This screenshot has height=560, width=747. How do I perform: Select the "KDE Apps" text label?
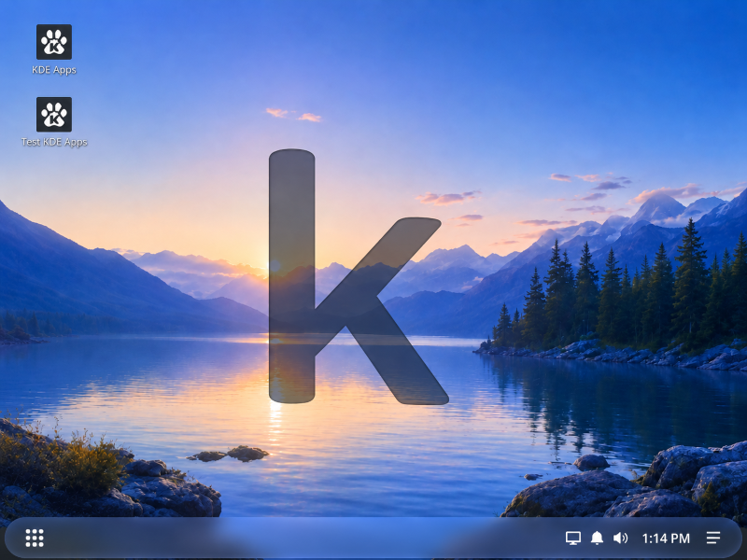coord(54,69)
